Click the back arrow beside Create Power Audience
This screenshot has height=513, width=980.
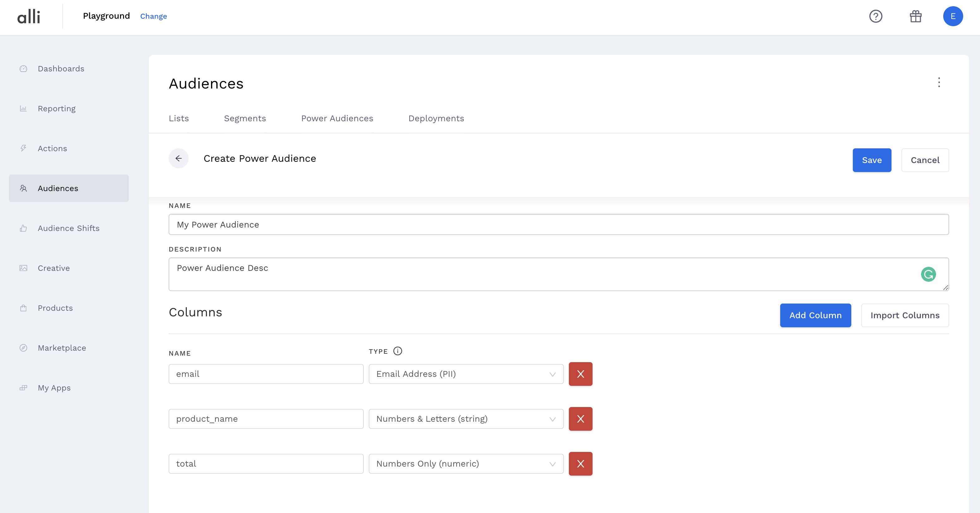pos(178,158)
